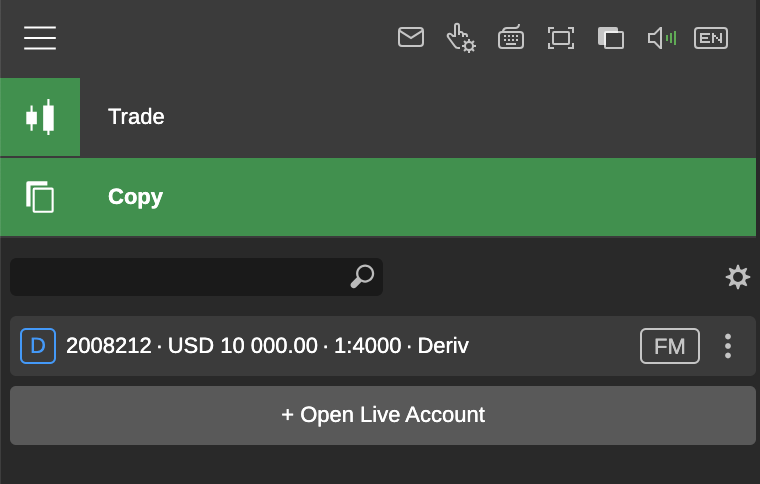Click the Open Live Account button
The width and height of the screenshot is (760, 484).
[383, 415]
